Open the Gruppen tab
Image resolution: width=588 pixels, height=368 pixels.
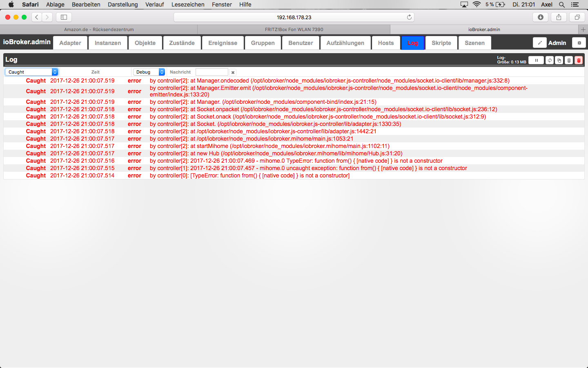(x=263, y=43)
